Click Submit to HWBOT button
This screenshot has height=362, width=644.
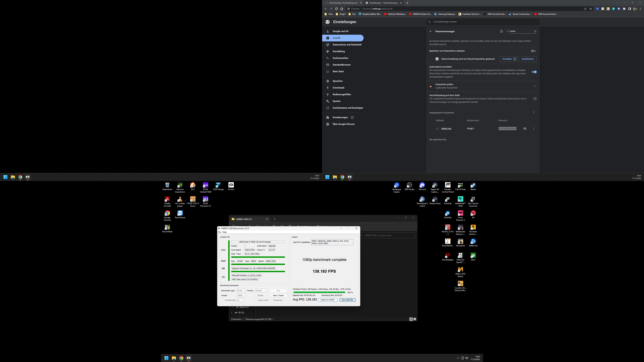pyautogui.click(x=328, y=300)
